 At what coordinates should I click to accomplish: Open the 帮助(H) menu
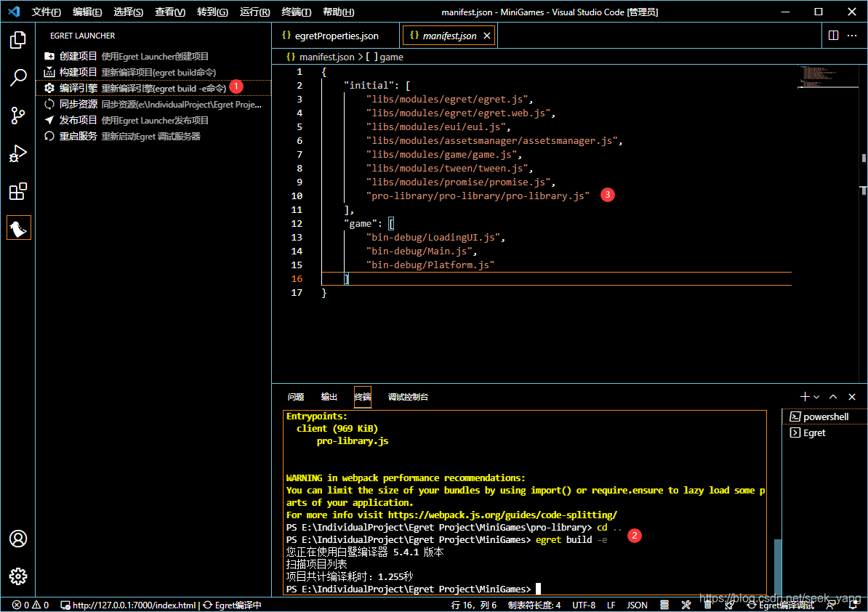tap(338, 12)
